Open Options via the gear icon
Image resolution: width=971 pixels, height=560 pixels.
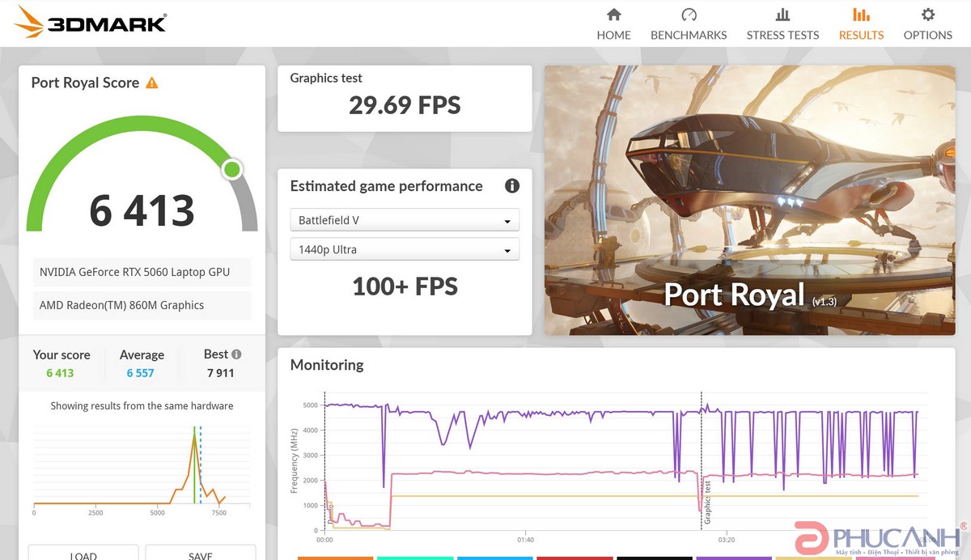[927, 14]
